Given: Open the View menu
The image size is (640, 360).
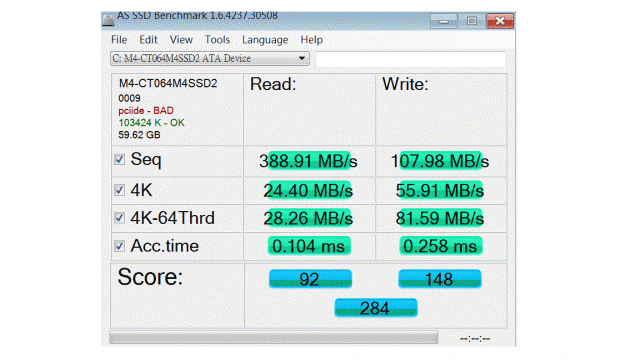Looking at the screenshot, I should point(181,40).
